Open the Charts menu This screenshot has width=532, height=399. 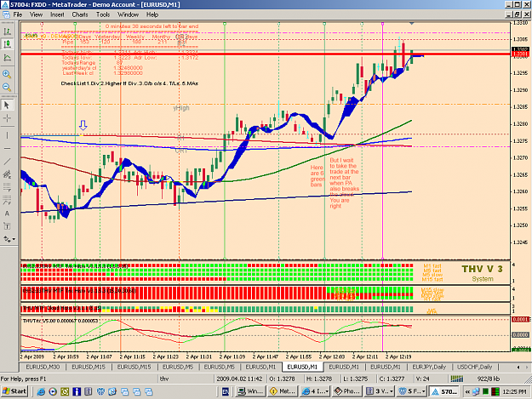click(x=80, y=14)
